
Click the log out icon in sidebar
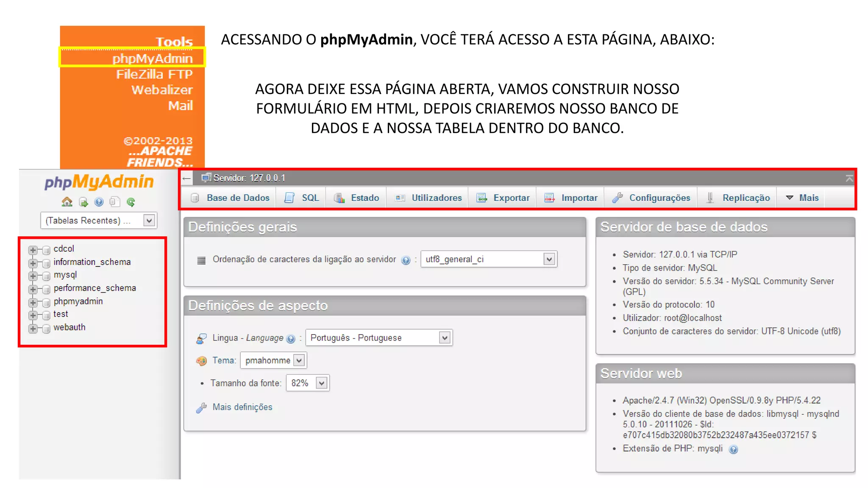coord(83,202)
